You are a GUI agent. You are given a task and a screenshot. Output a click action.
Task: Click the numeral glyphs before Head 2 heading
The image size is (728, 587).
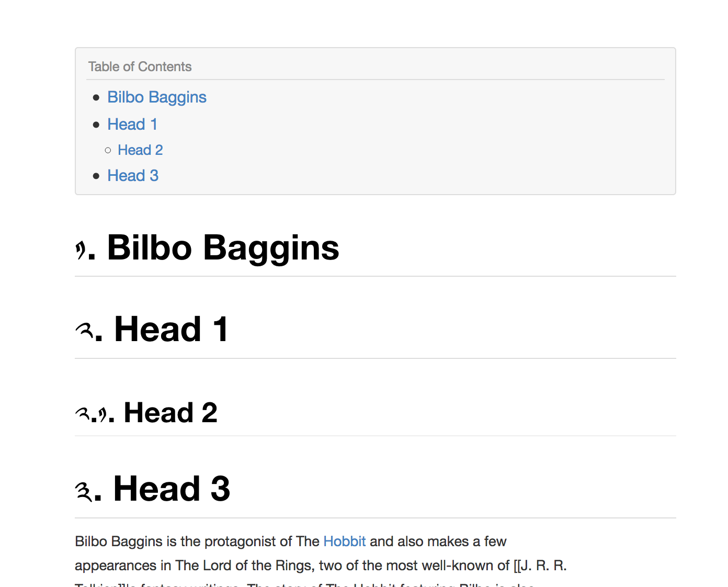[93, 415]
